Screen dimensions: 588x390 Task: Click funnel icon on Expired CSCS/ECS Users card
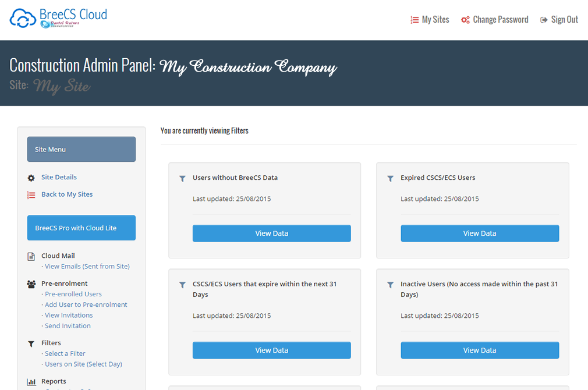(391, 179)
